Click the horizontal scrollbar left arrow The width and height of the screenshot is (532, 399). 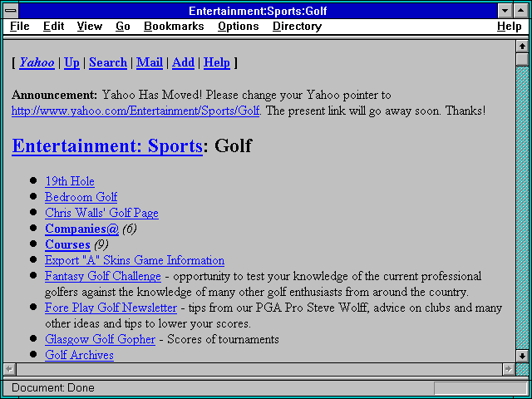coord(10,369)
